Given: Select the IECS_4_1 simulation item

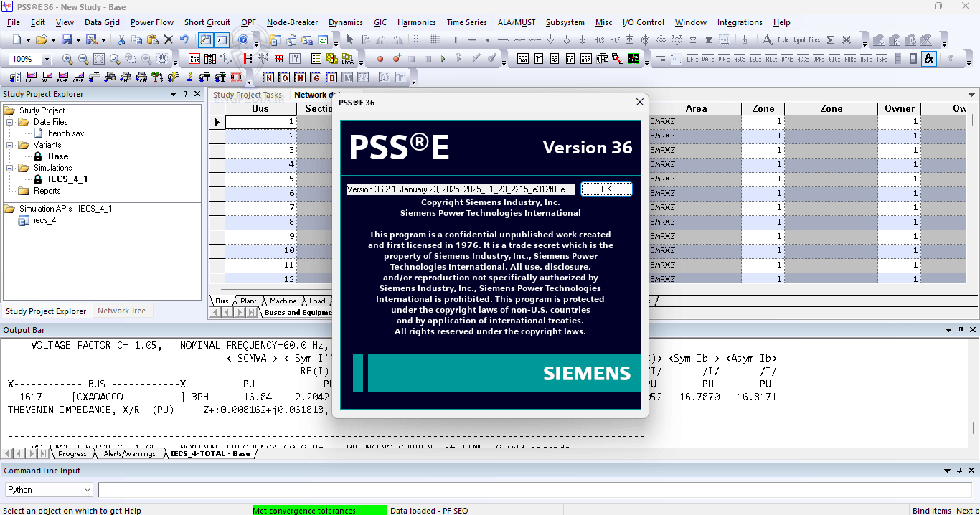Looking at the screenshot, I should click(x=67, y=179).
